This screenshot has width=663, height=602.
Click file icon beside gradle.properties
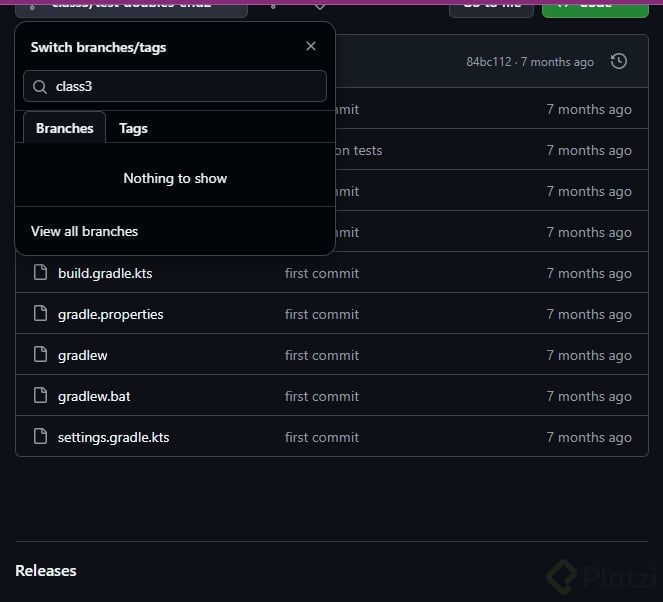(x=40, y=314)
